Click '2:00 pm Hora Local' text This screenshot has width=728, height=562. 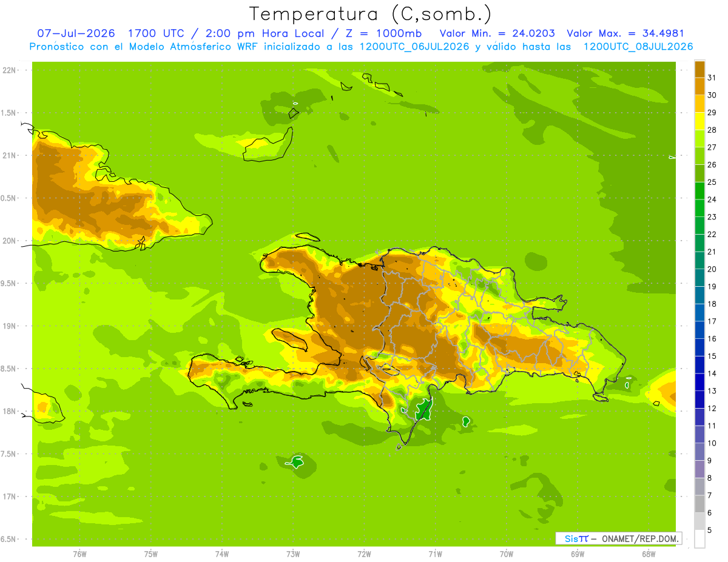point(265,33)
